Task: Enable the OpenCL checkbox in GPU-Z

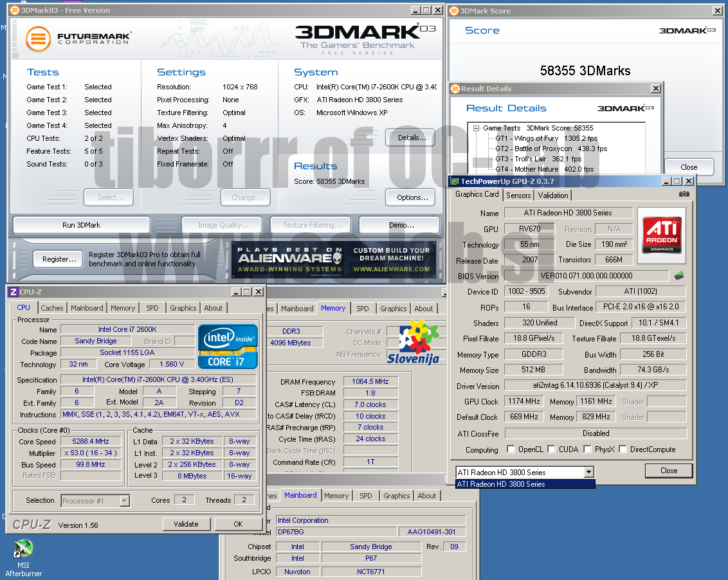Action: click(511, 449)
